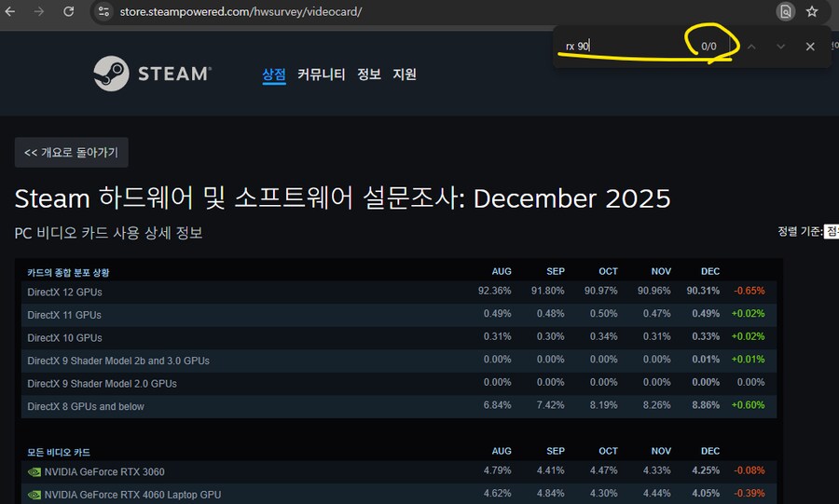Open the 정보 menu item
Image resolution: width=839 pixels, height=504 pixels.
point(369,75)
